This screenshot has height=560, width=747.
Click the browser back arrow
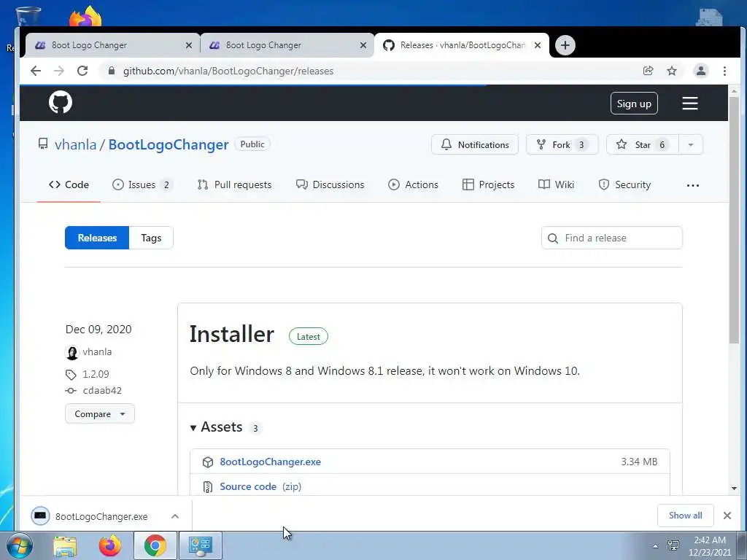(x=36, y=71)
